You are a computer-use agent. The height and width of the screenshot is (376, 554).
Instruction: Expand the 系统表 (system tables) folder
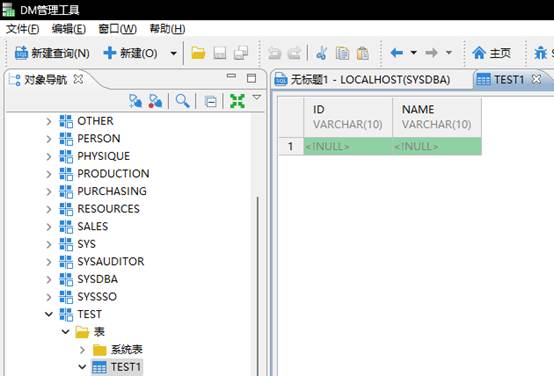pos(82,350)
